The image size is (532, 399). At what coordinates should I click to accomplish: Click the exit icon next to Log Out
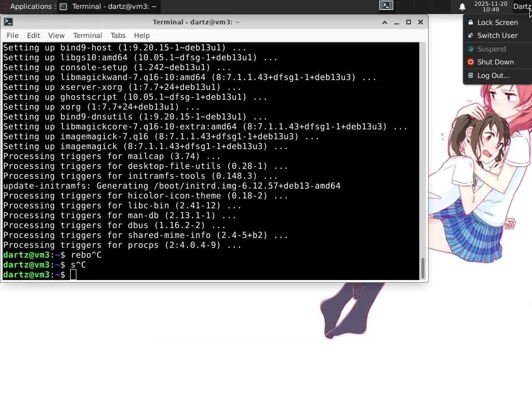point(471,75)
